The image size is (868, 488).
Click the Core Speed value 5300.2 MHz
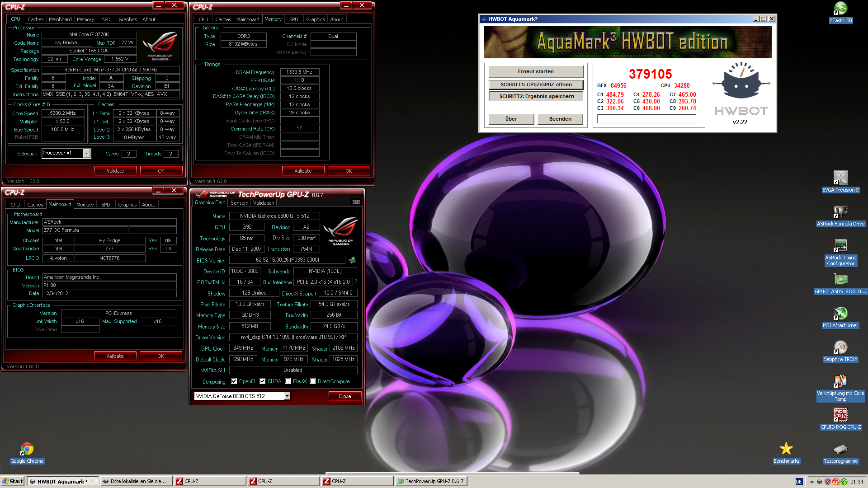click(x=63, y=113)
